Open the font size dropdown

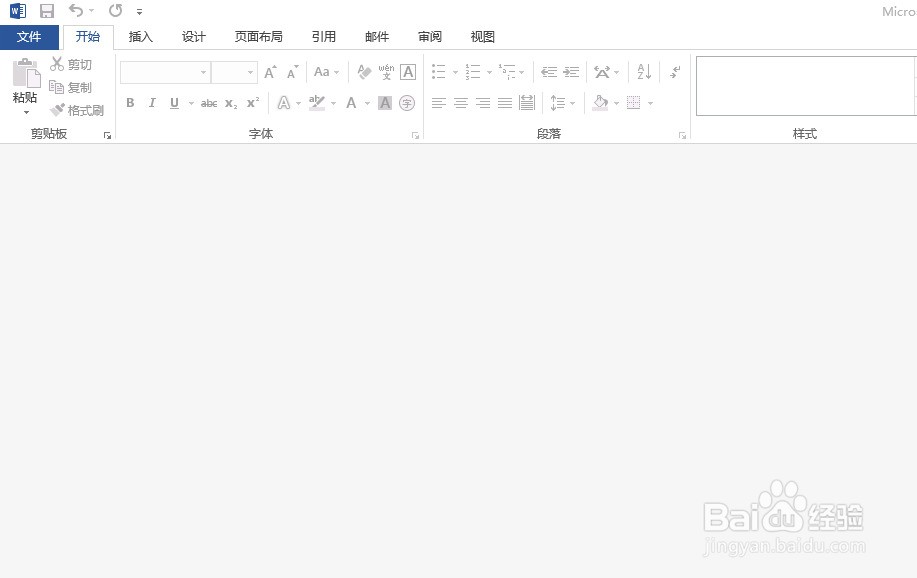coord(250,73)
